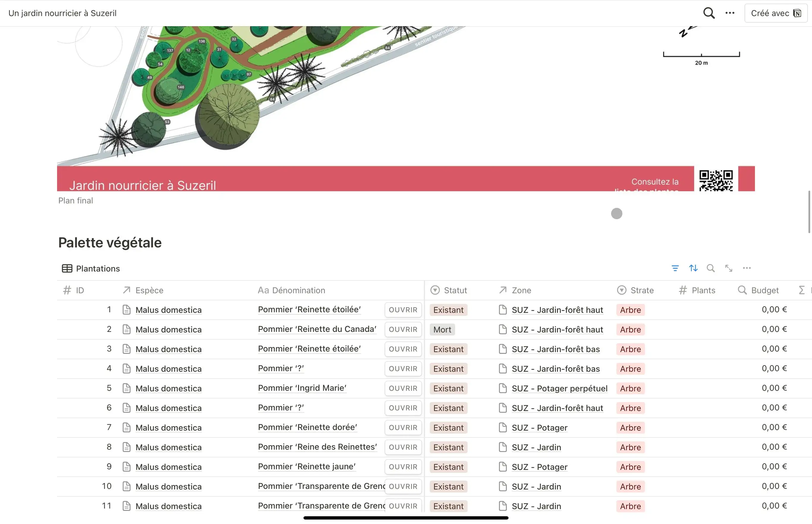The width and height of the screenshot is (812, 524).
Task: Click the vertical page scrollbar
Action: click(x=809, y=212)
